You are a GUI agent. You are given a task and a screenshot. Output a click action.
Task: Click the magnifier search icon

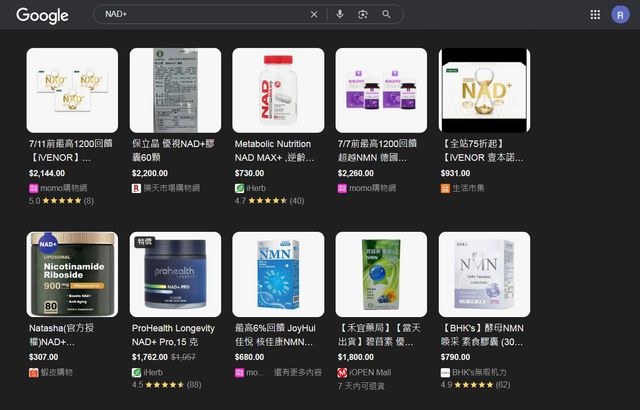tap(386, 15)
